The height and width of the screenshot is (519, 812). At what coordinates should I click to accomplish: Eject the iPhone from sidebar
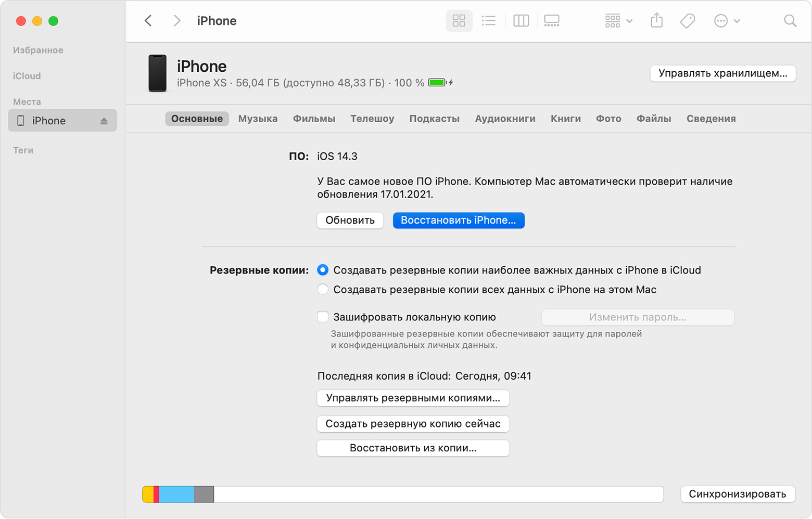pyautogui.click(x=104, y=121)
